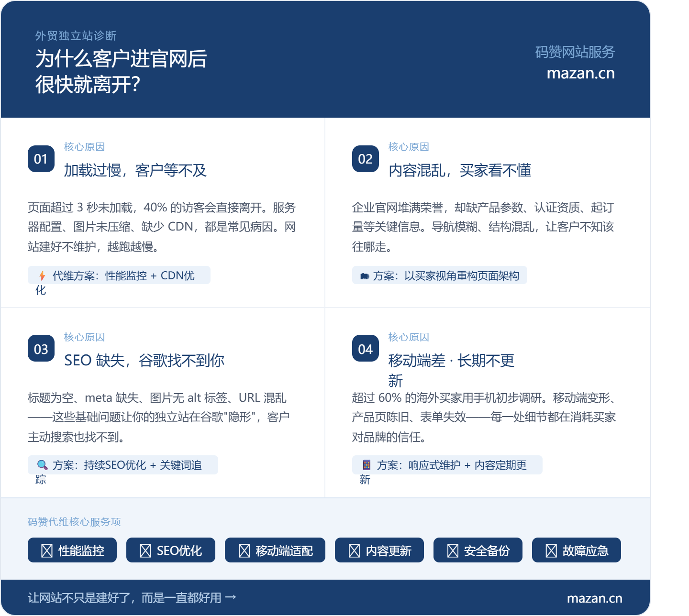Click the 03 number badge

tap(41, 349)
